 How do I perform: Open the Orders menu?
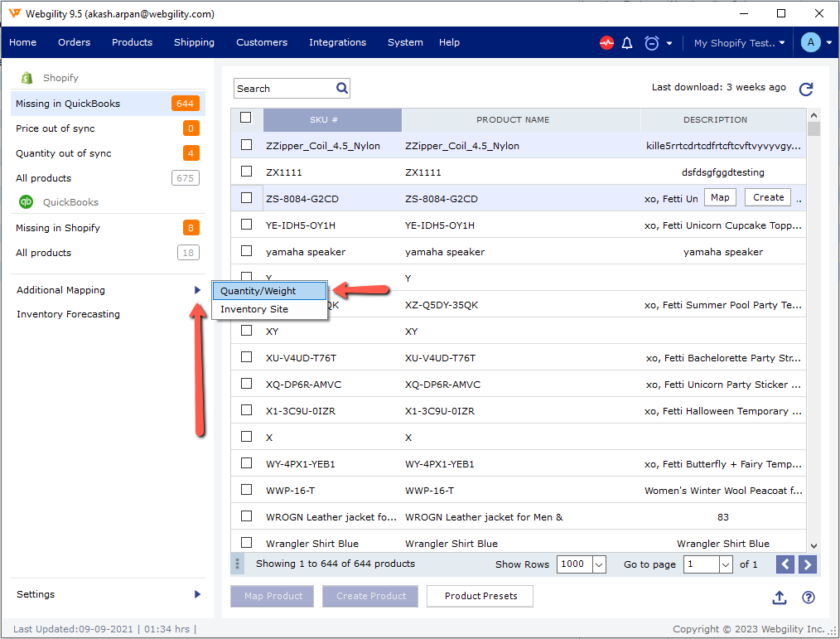pos(74,42)
